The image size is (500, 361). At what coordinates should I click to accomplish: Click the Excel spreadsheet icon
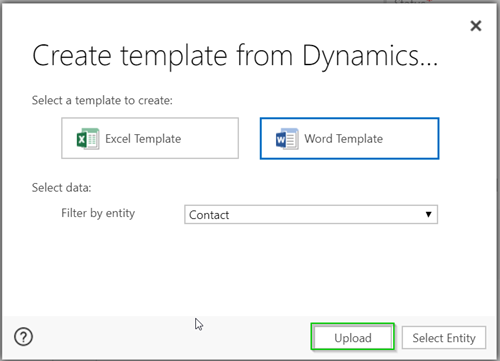pyautogui.click(x=88, y=138)
